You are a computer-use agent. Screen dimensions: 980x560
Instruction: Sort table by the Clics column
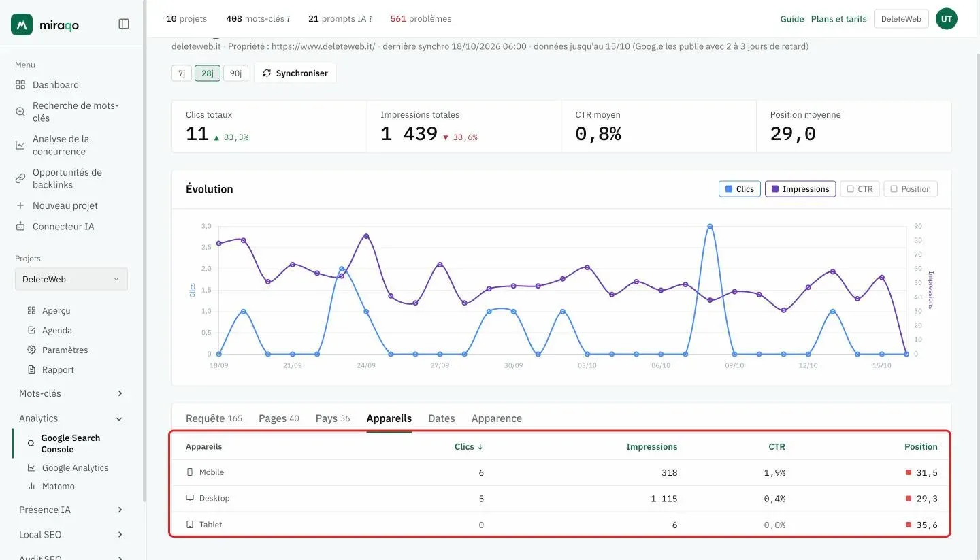[x=469, y=447]
